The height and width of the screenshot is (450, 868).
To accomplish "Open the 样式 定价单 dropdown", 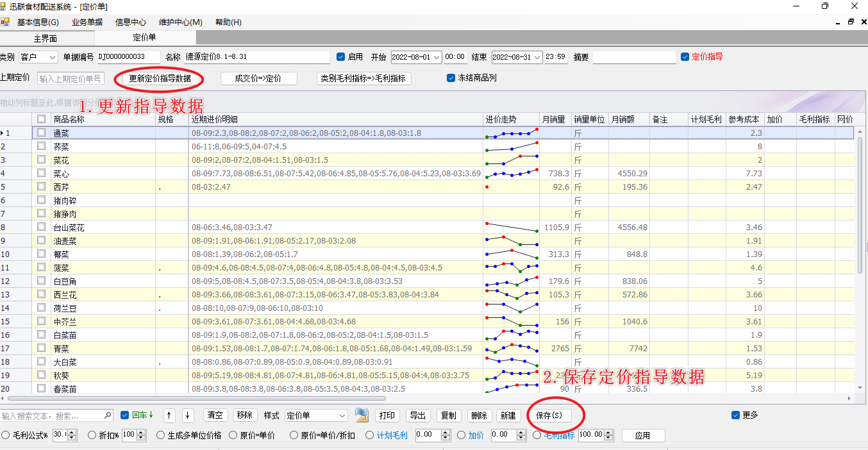I will [317, 415].
